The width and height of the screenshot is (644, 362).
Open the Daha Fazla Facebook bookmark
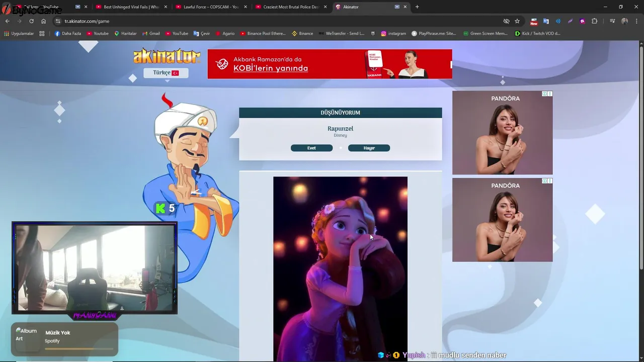tap(68, 34)
